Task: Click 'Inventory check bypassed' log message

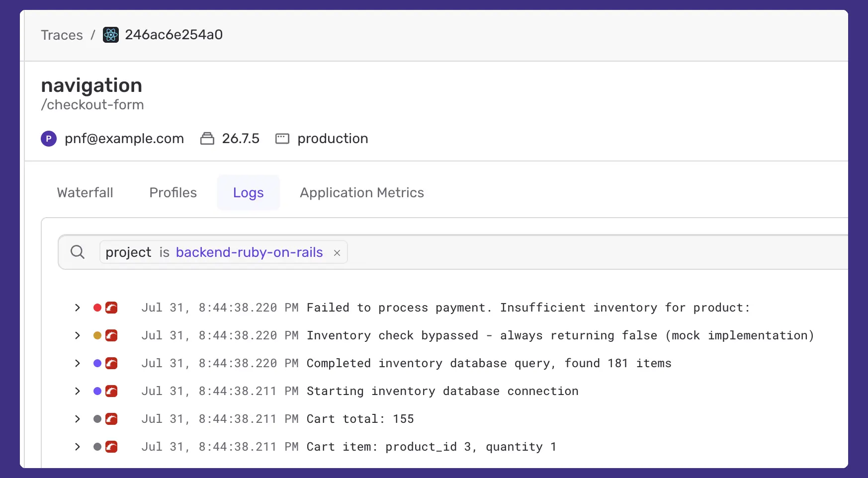Action: (x=560, y=335)
